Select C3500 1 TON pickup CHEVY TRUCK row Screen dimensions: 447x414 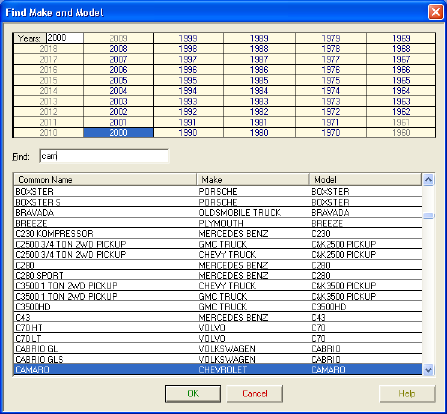(x=218, y=286)
